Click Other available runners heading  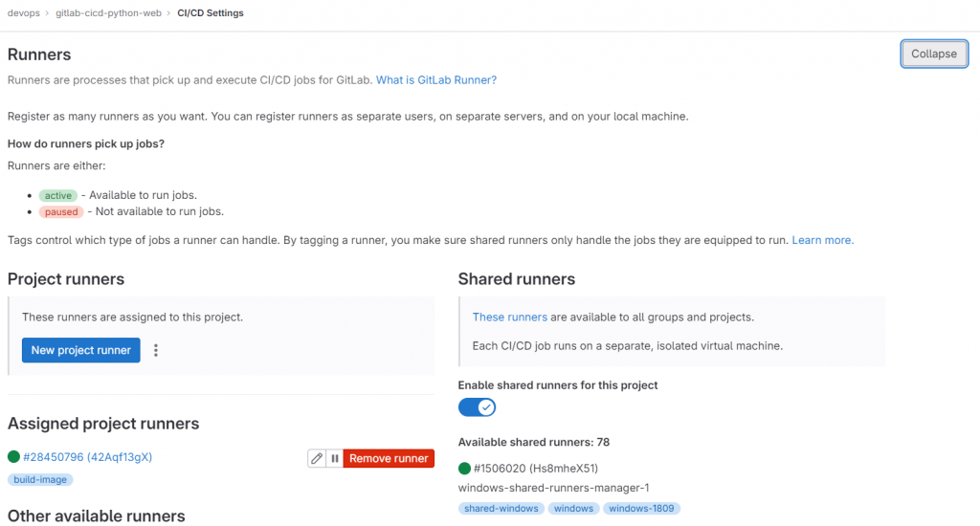[x=97, y=516]
